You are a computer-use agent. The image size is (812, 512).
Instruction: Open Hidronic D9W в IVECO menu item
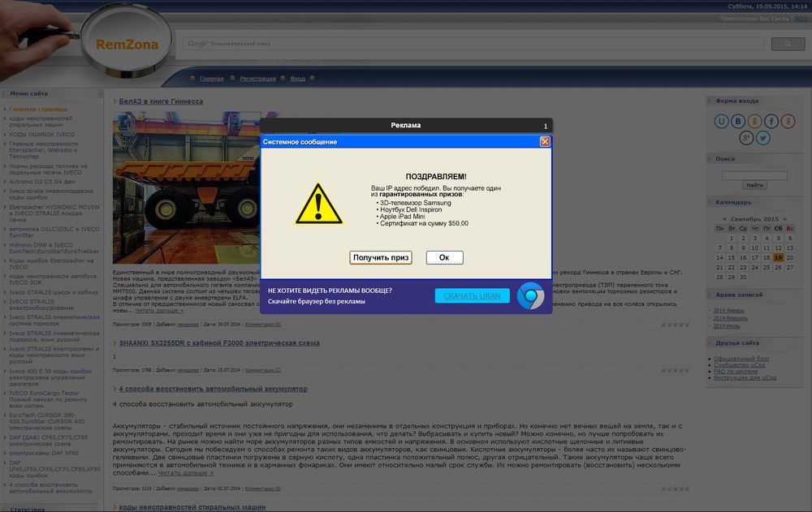tap(54, 248)
